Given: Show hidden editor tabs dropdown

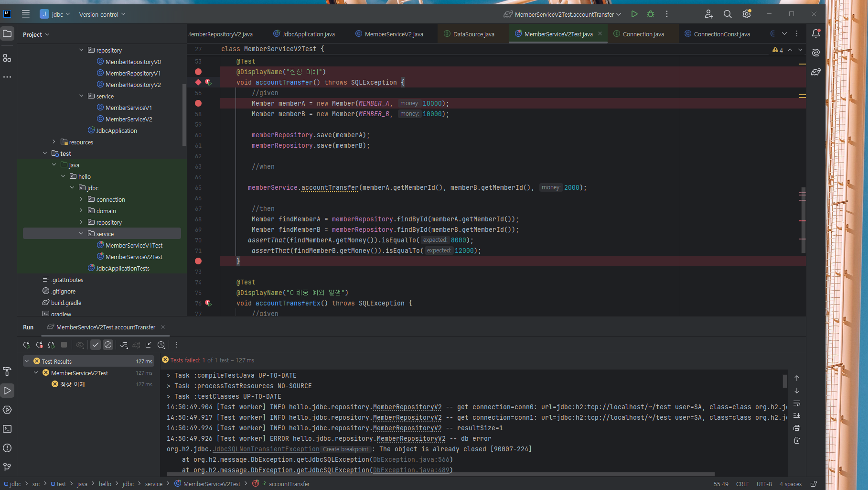Looking at the screenshot, I should click(784, 33).
